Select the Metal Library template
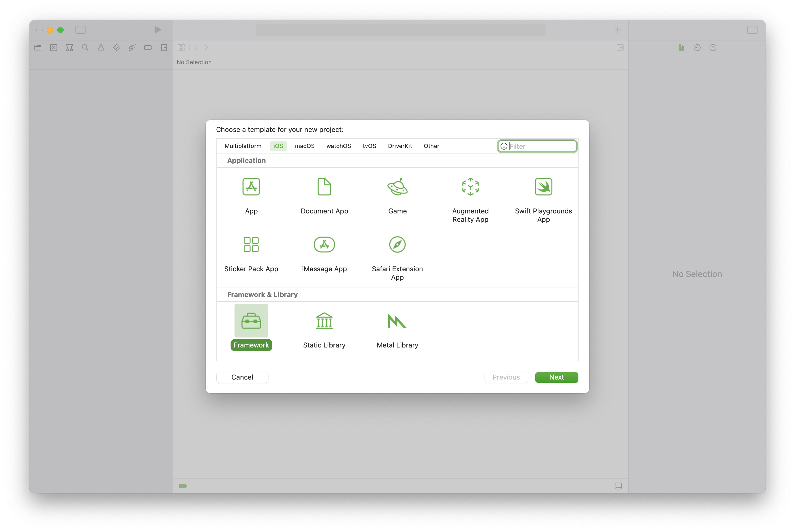Viewport: 795px width, 532px height. tap(397, 321)
